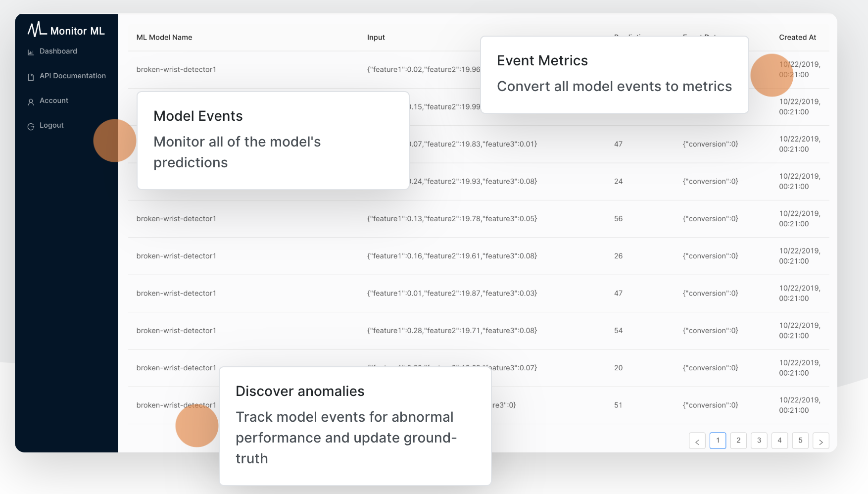Screen dimensions: 868x494
Task: Open Dashboard from the sidebar
Action: [x=58, y=51]
